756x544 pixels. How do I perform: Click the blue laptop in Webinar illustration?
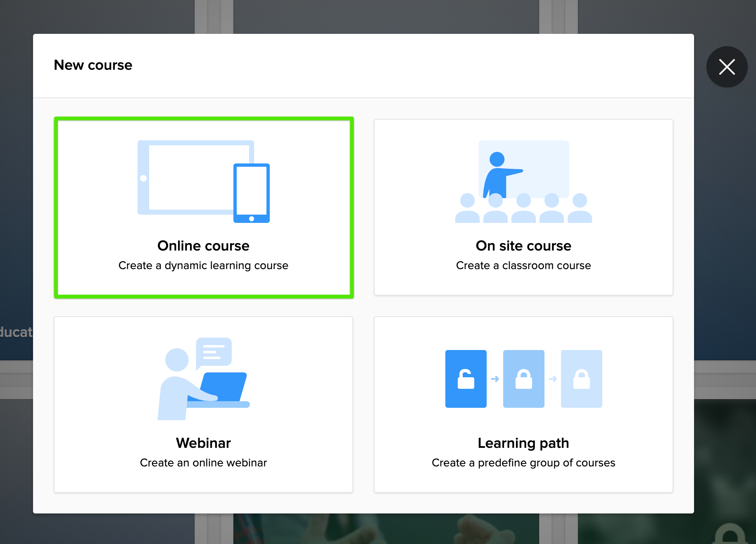(x=223, y=387)
